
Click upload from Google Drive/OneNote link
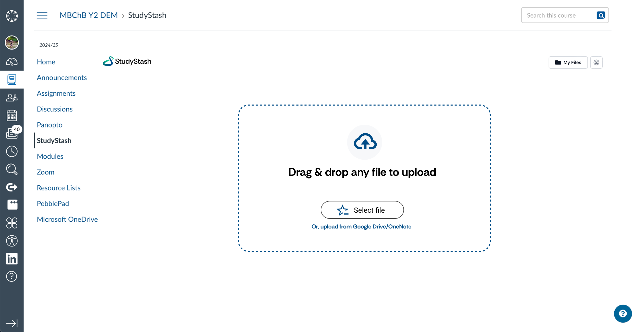[361, 227]
